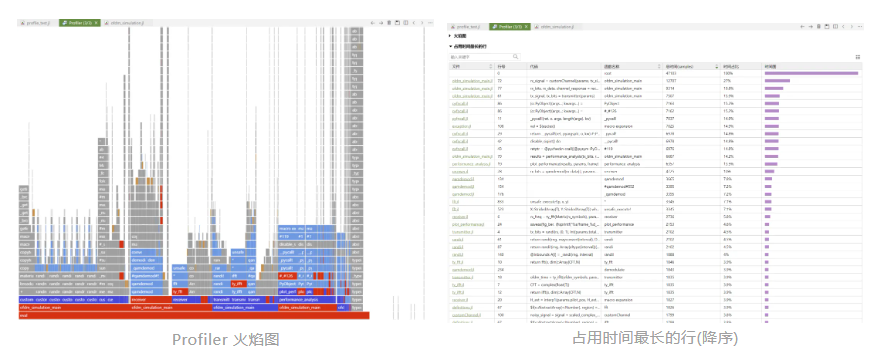Show next profile in right table pane

pyautogui.click(x=852, y=27)
